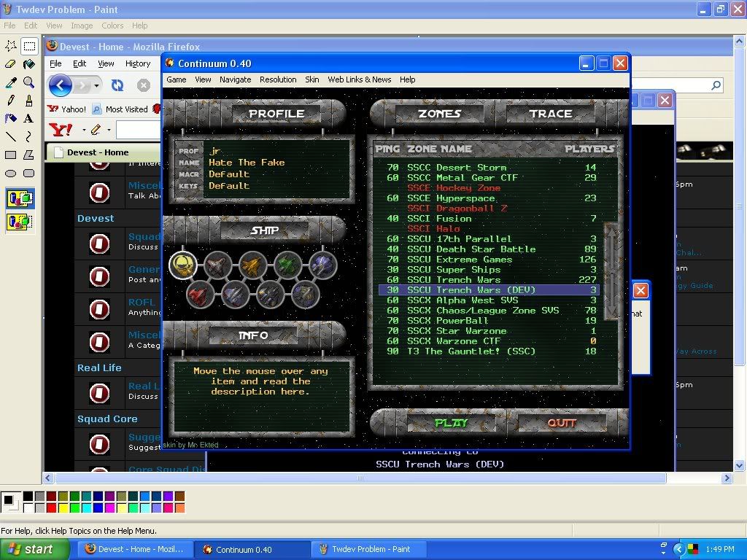Open the Skin menu in Continuum
Image resolution: width=747 pixels, height=560 pixels.
(x=312, y=79)
